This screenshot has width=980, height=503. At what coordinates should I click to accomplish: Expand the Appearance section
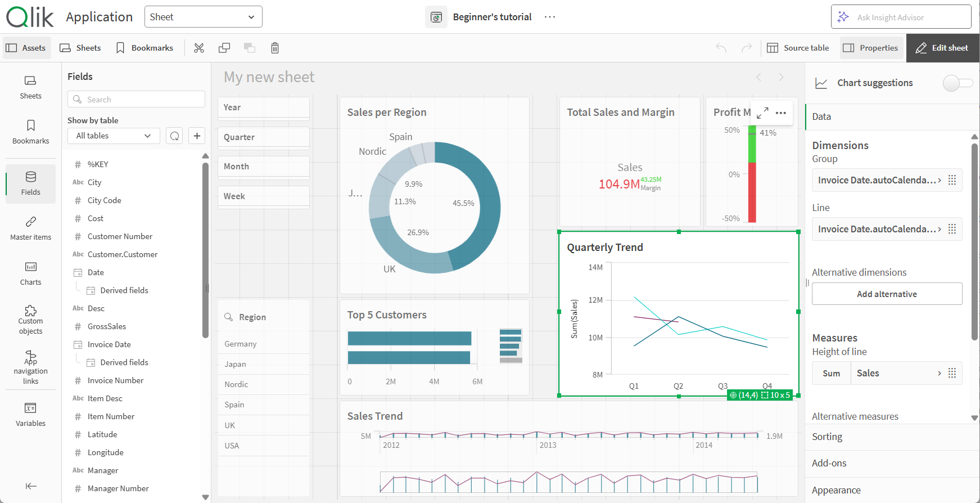pos(892,490)
